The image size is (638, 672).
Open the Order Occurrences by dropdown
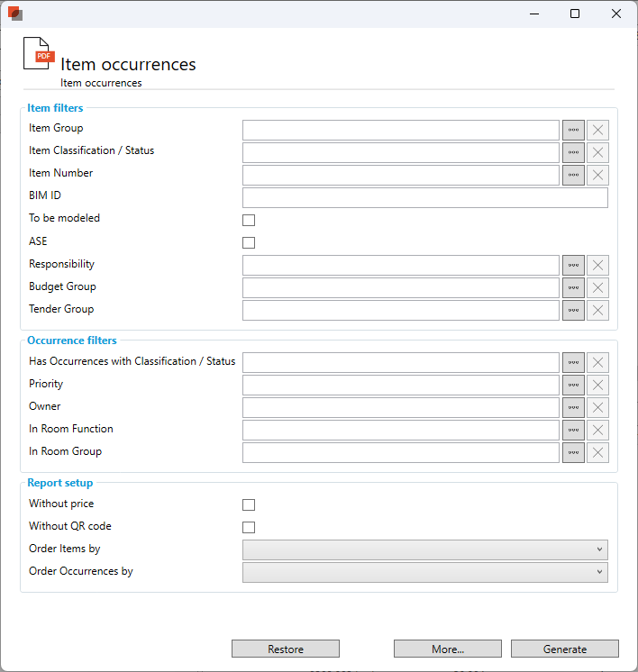point(424,572)
